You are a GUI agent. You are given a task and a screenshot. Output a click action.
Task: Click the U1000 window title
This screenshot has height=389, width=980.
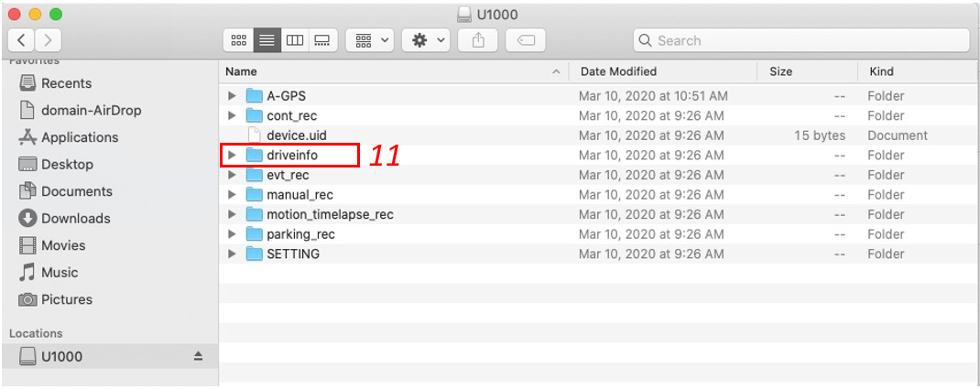click(497, 15)
